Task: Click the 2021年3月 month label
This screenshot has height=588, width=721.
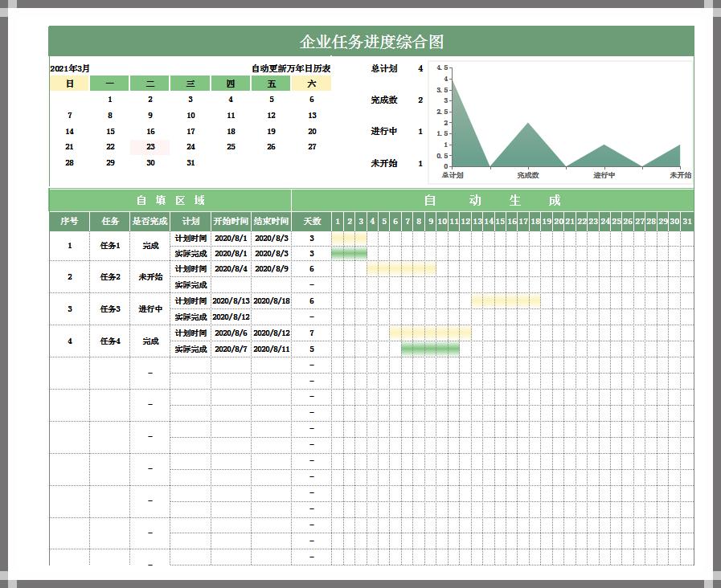Action: pos(71,69)
